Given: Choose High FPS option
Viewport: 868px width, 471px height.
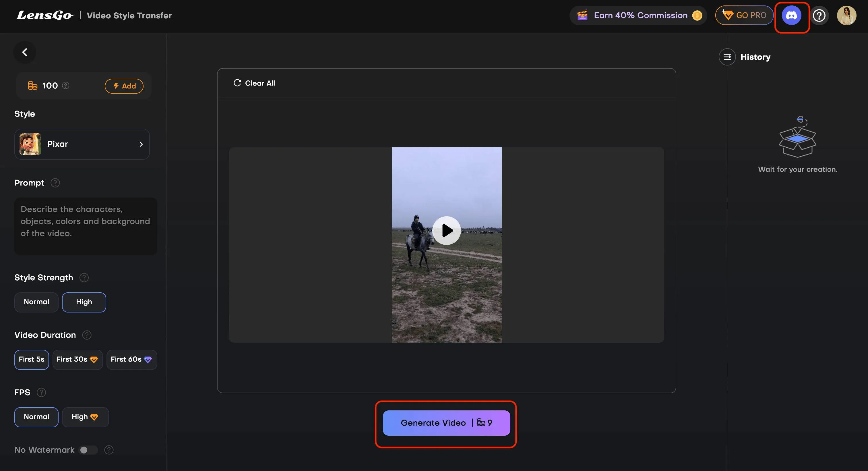Looking at the screenshot, I should click(85, 417).
